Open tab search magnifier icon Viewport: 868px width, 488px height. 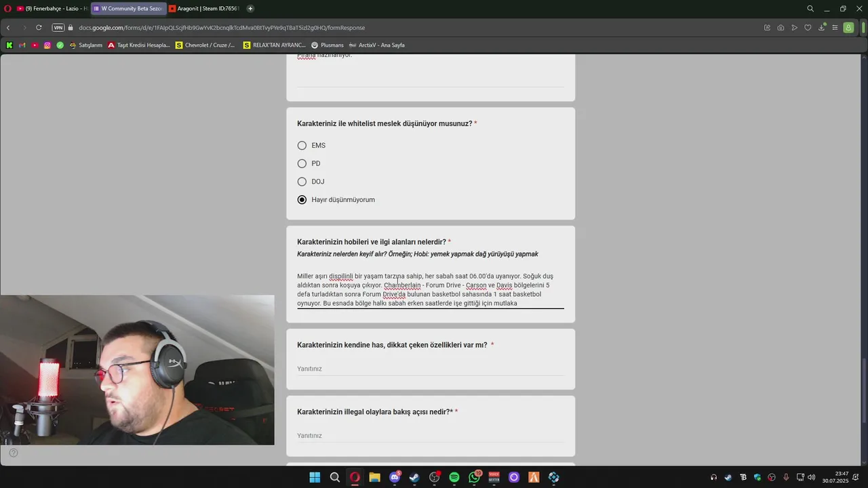click(810, 9)
